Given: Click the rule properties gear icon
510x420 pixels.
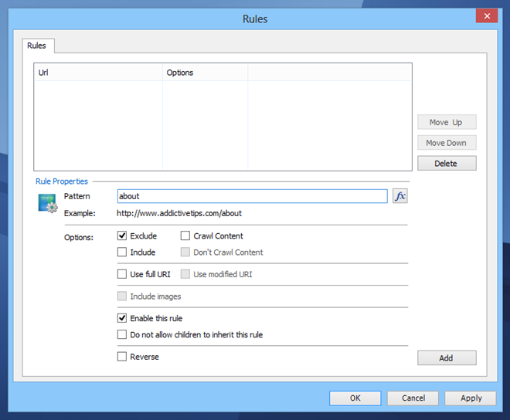Looking at the screenshot, I should pos(47,203).
